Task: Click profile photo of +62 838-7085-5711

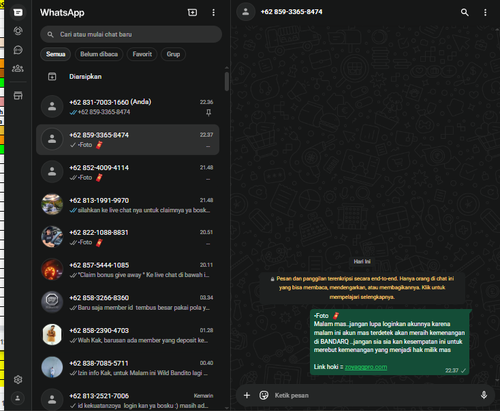Action: click(x=52, y=367)
